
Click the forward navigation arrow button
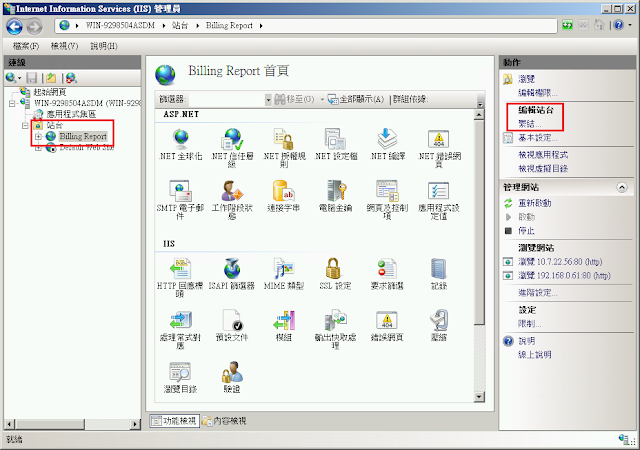point(35,27)
